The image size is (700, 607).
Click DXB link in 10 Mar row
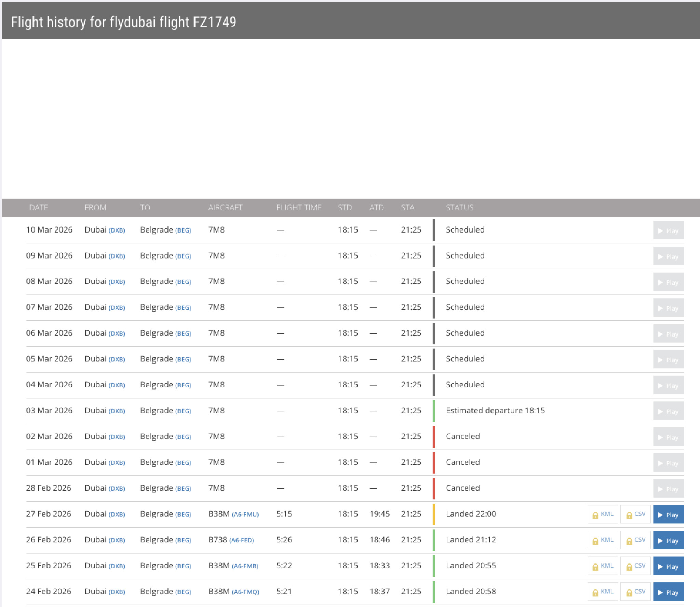point(117,230)
